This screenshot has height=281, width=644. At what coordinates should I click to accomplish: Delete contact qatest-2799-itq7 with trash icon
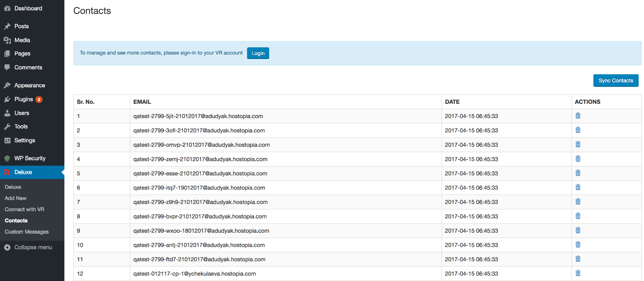578,187
